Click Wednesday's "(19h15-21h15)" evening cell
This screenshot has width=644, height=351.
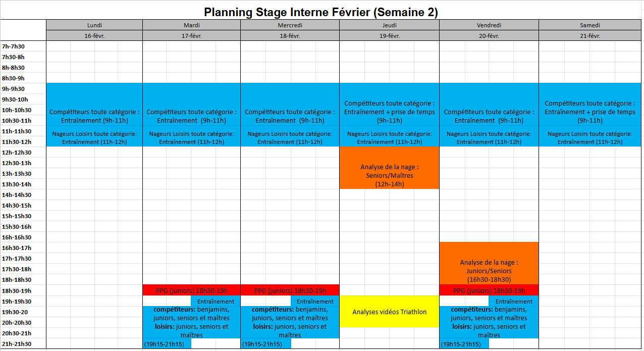click(x=262, y=344)
